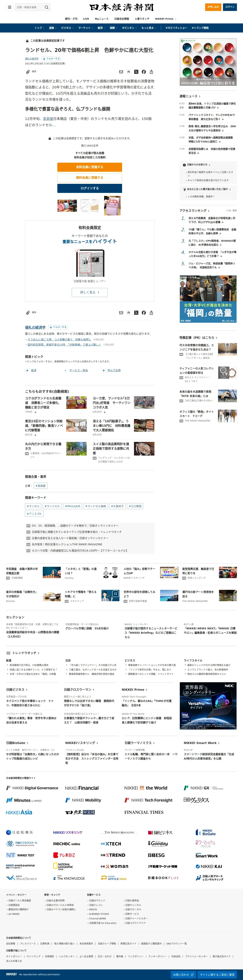Screen dimensions: 243x980
Task: Expand the 速報ニュース section header
Action: 190,96
